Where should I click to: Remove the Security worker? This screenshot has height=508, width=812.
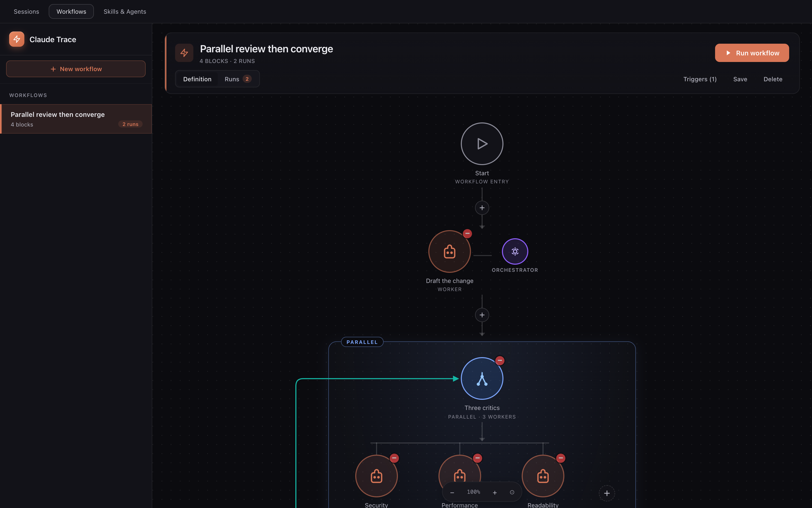394,458
